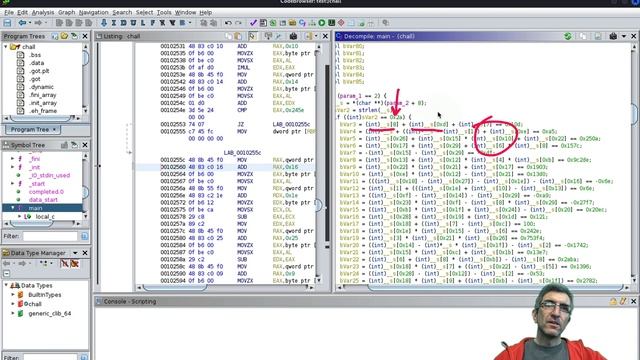Open the Help menu
The width and height of the screenshot is (640, 360).
coord(205,13)
